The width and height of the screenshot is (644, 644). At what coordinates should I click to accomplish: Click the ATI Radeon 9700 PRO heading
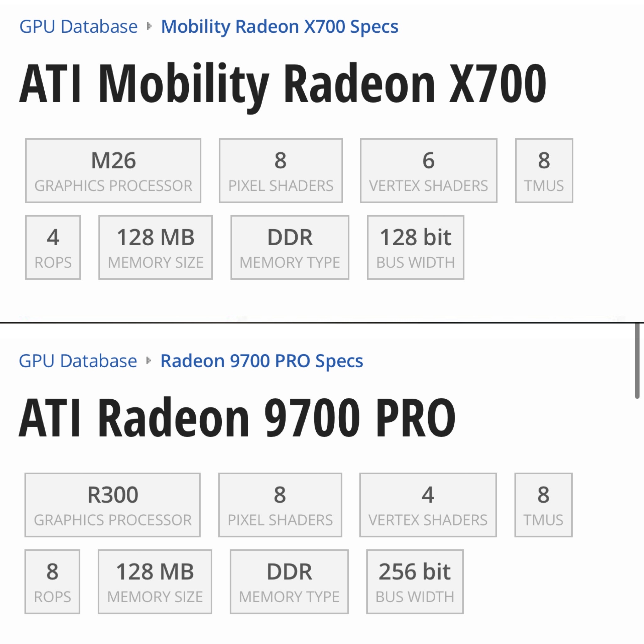237,417
